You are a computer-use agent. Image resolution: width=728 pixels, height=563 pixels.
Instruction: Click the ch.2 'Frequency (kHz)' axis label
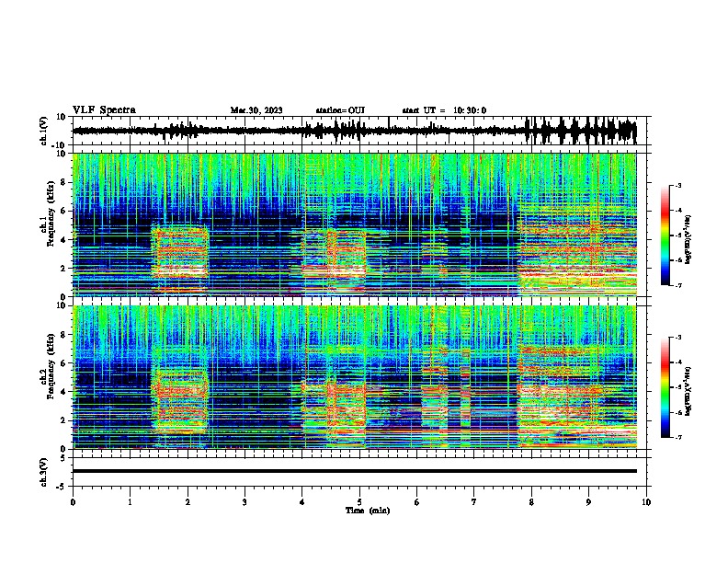51,366
